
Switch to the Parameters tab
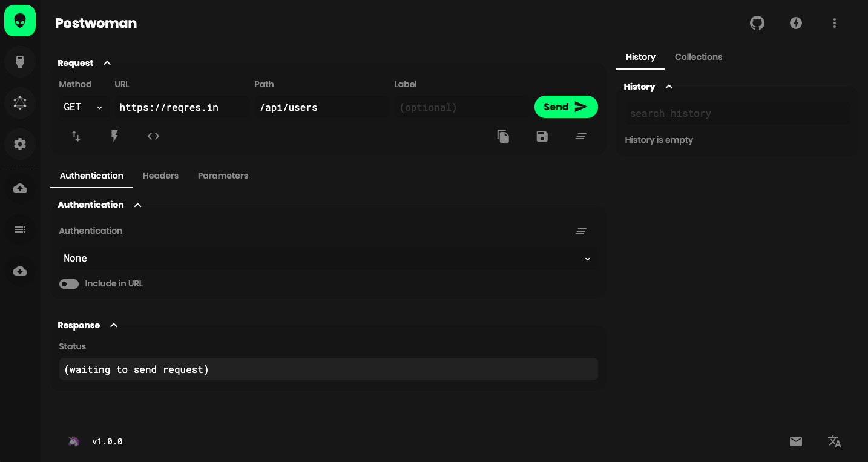click(223, 176)
